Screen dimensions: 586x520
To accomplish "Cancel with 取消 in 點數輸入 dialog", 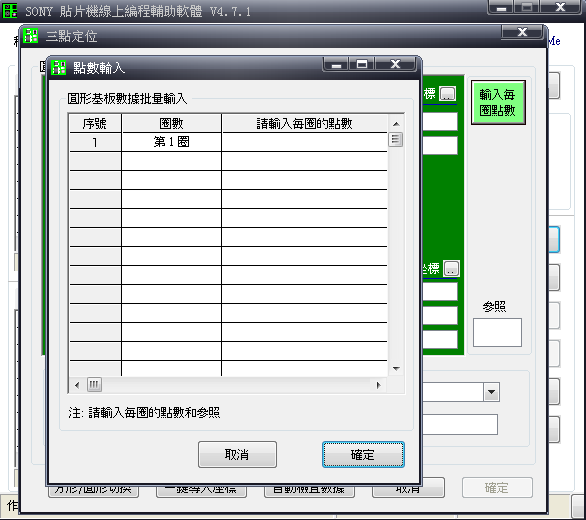I will 237,454.
